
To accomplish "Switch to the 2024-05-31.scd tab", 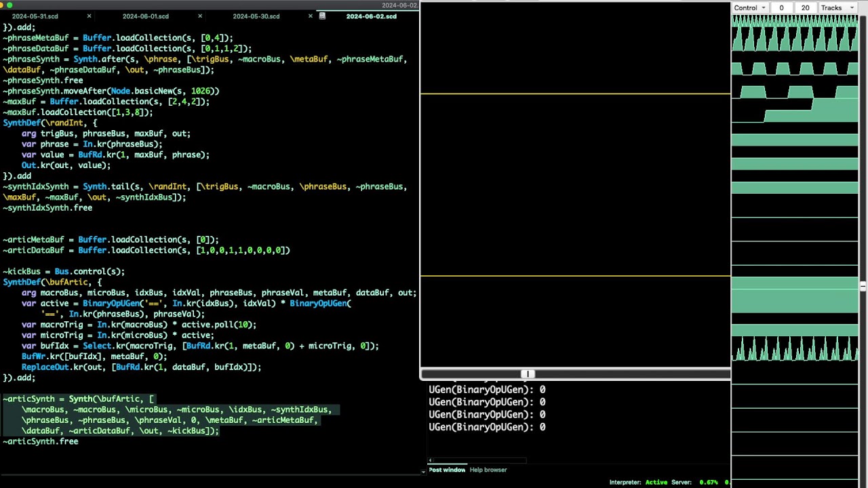I will coord(35,16).
